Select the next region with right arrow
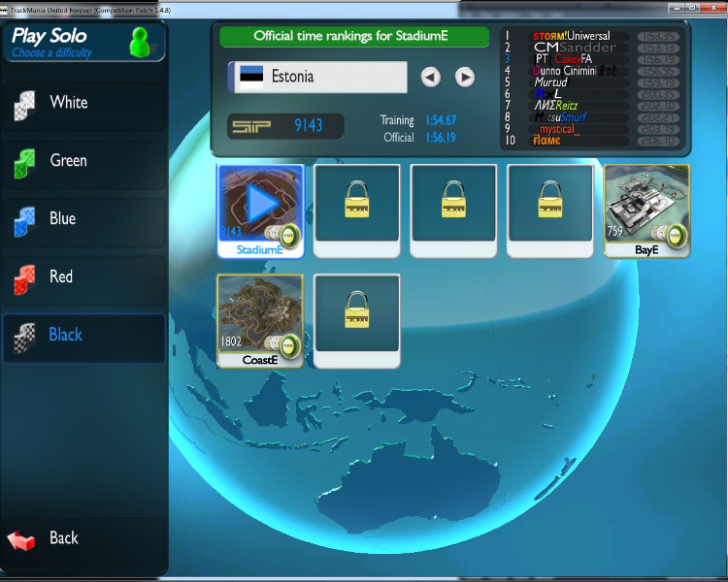The width and height of the screenshot is (728, 582). [x=465, y=77]
